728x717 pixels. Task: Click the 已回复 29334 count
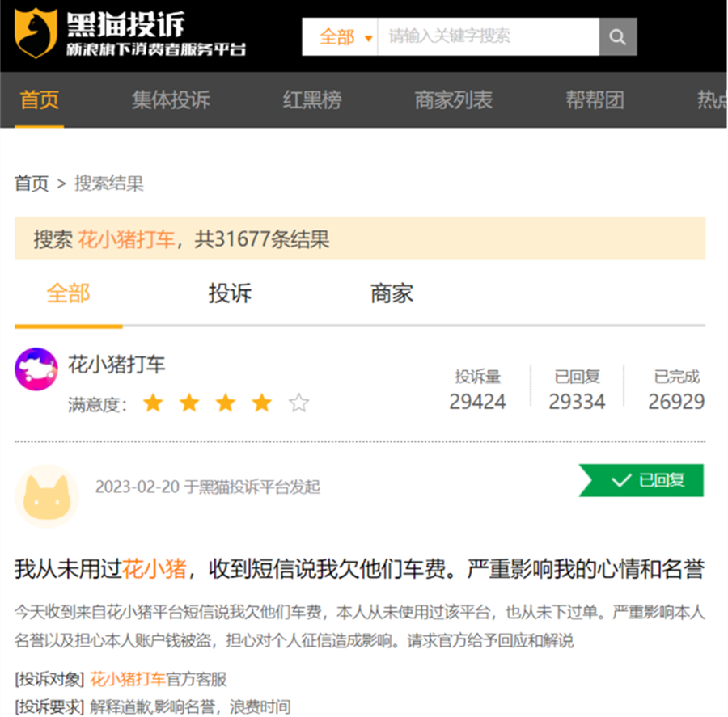pyautogui.click(x=577, y=390)
